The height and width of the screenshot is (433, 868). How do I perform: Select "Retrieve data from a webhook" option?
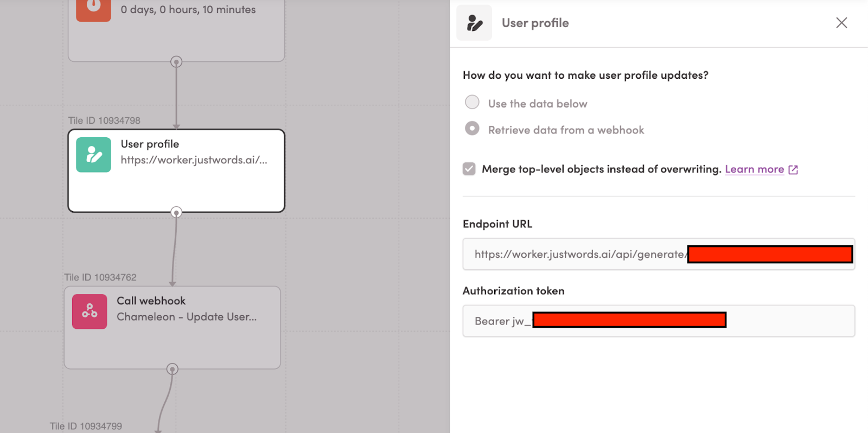[x=472, y=128]
